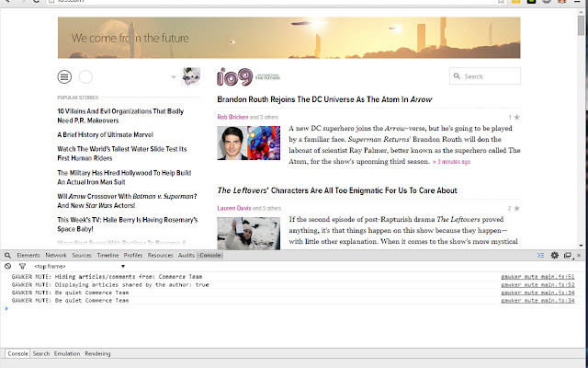Viewport: 588px width, 368px height.
Task: Click the DevTools dock/undock icon
Action: coord(568,256)
